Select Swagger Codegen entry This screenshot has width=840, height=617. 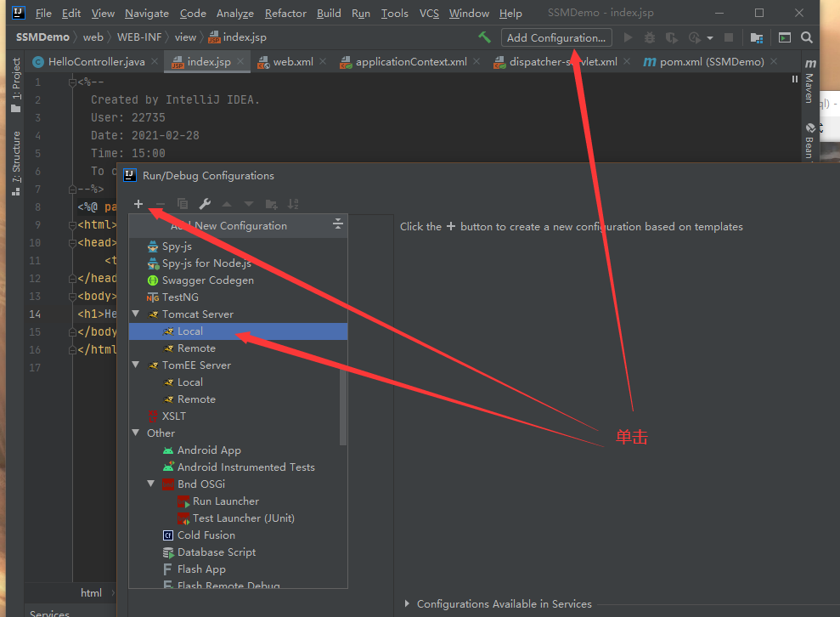click(x=238, y=280)
